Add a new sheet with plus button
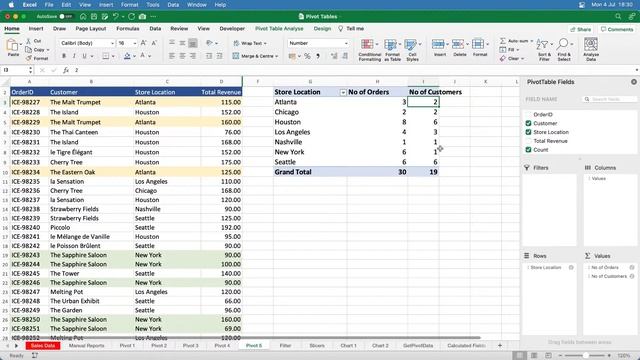The width and height of the screenshot is (640, 360). point(500,345)
